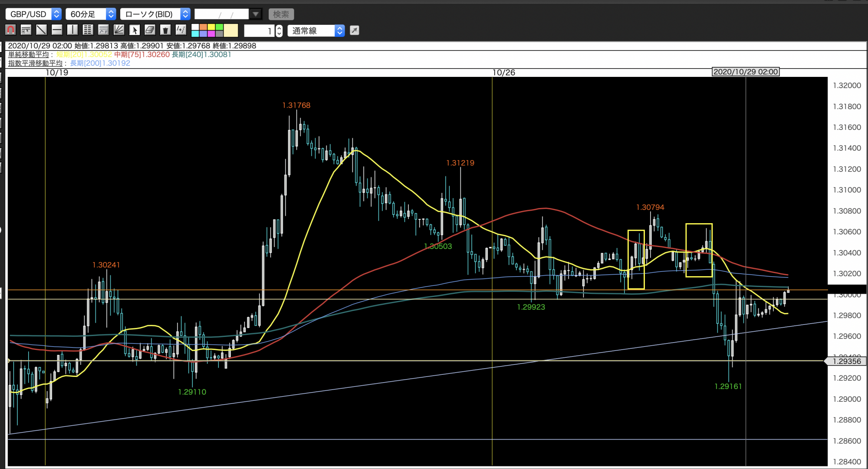Click the 1.29161 low price label
868x469 pixels.
pyautogui.click(x=728, y=386)
